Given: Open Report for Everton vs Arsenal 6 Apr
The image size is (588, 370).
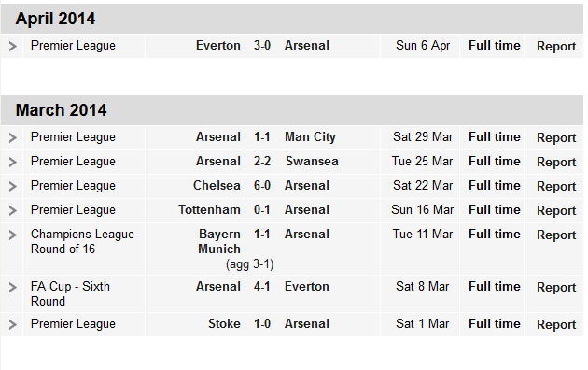Looking at the screenshot, I should pyautogui.click(x=556, y=46).
